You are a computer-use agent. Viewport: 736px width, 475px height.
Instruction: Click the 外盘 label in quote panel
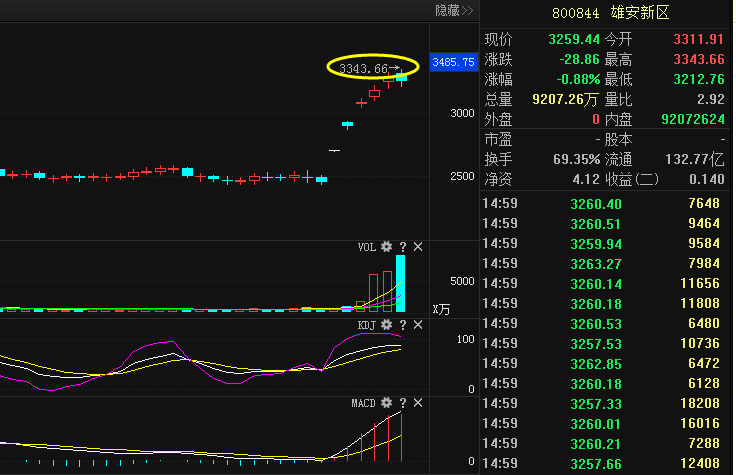(498, 119)
